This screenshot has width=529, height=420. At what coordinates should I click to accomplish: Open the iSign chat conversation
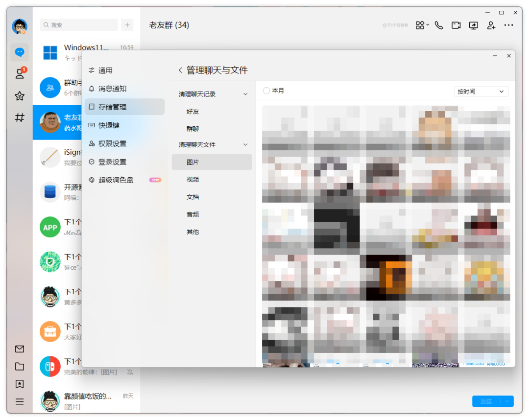(57, 157)
